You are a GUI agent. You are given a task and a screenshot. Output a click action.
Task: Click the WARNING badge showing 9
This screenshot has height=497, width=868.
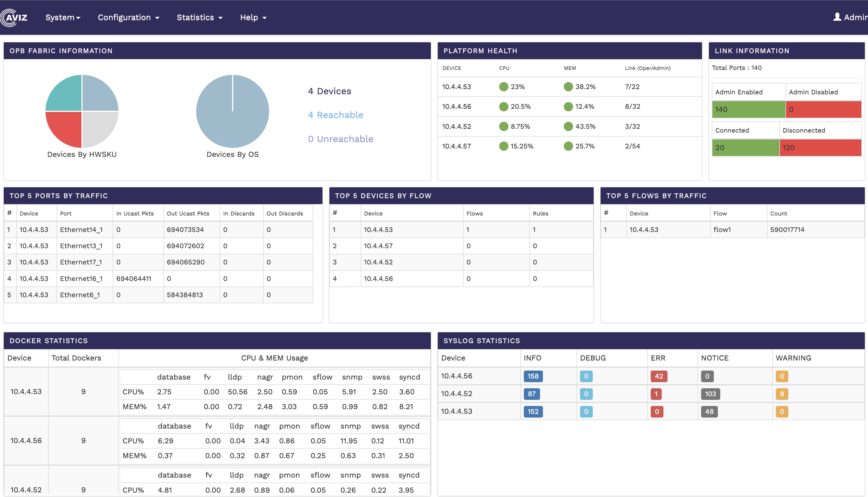point(781,394)
